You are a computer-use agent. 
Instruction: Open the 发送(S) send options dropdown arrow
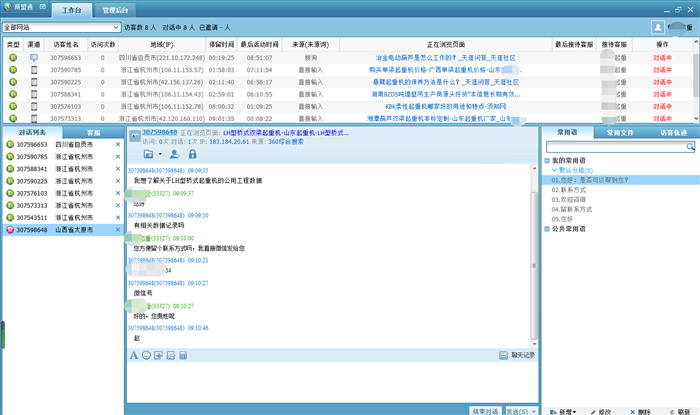tap(534, 411)
